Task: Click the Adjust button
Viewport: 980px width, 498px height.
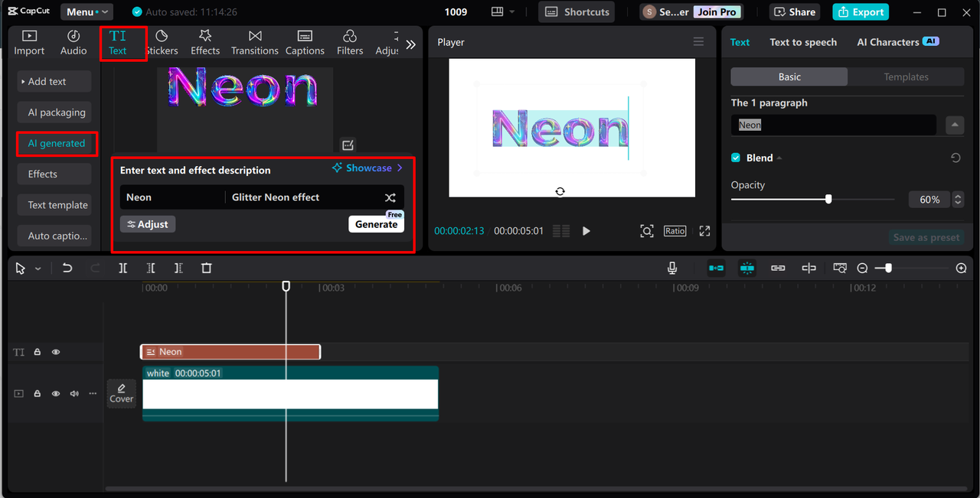Action: pyautogui.click(x=148, y=224)
